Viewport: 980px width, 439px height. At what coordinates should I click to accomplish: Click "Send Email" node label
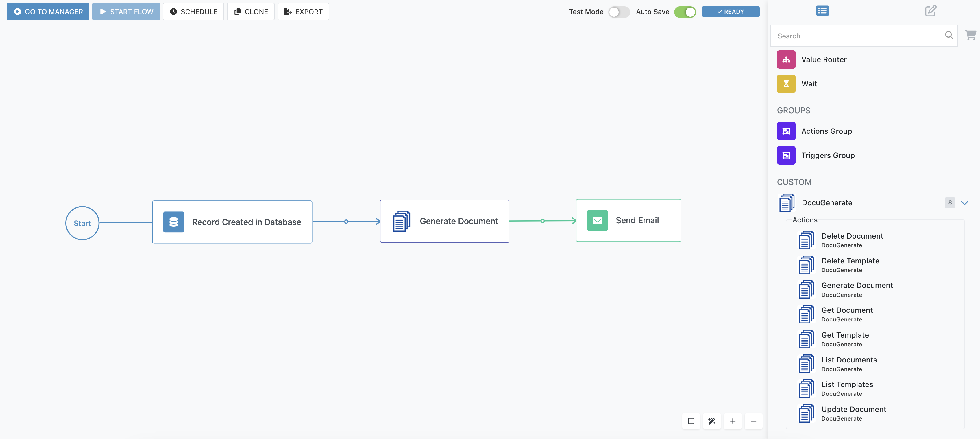point(637,220)
